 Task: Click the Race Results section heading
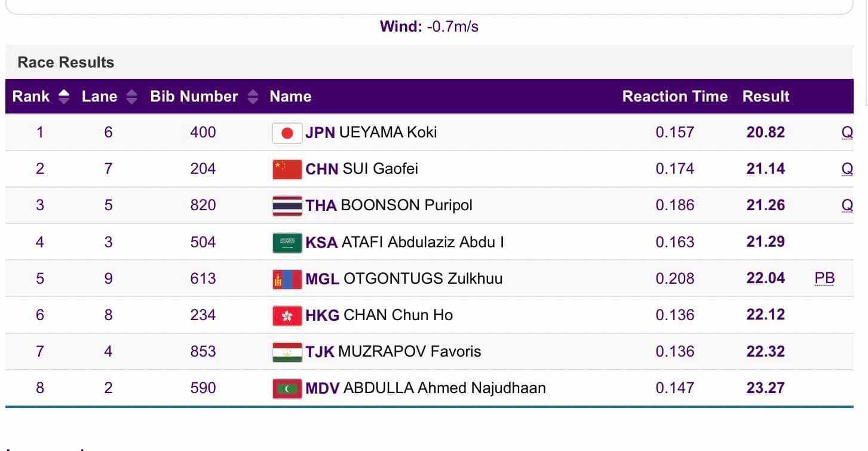click(x=66, y=62)
